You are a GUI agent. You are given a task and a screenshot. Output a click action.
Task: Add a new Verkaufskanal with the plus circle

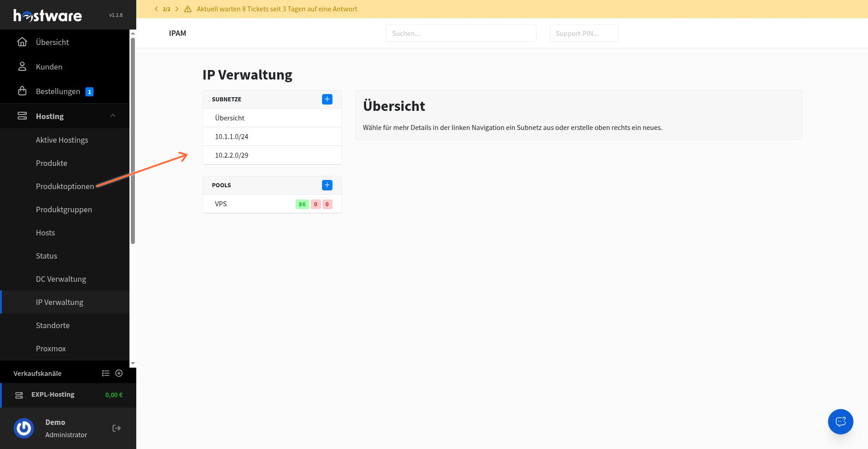(x=119, y=373)
